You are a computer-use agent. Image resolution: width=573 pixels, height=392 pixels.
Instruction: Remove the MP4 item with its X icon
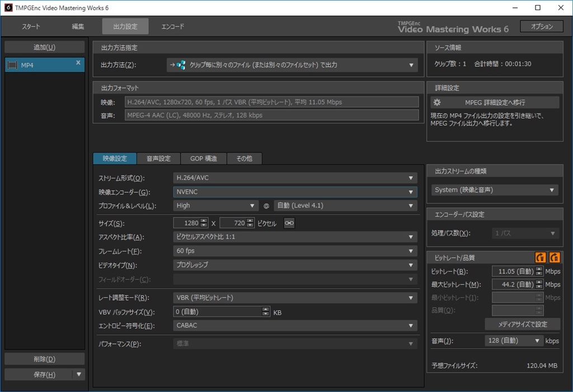point(78,63)
